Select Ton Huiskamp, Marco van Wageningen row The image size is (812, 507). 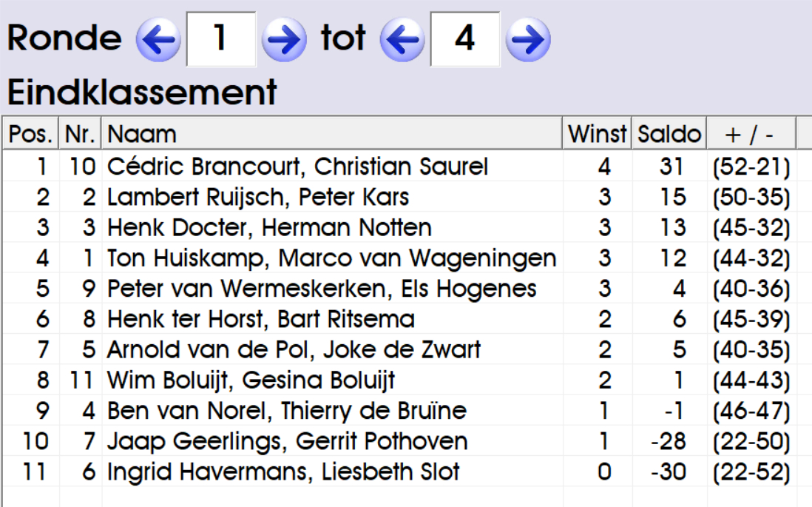(x=331, y=258)
